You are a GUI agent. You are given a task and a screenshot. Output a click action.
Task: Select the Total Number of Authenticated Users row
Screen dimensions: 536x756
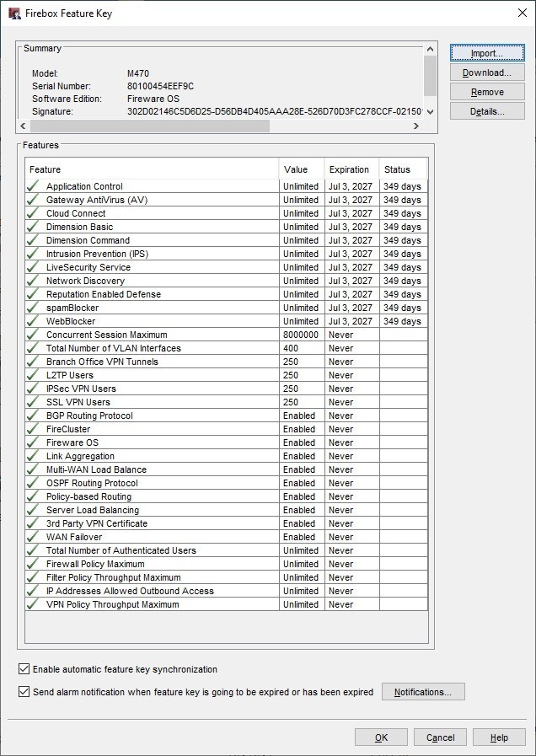click(227, 550)
